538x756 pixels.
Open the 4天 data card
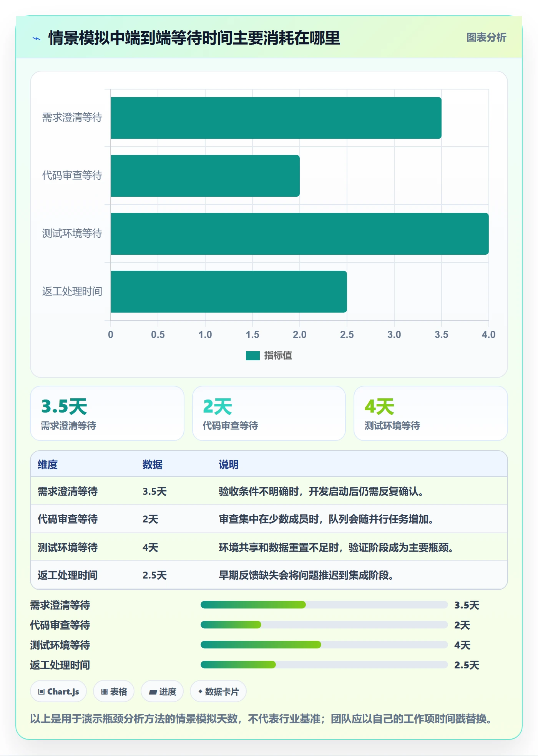coord(431,413)
